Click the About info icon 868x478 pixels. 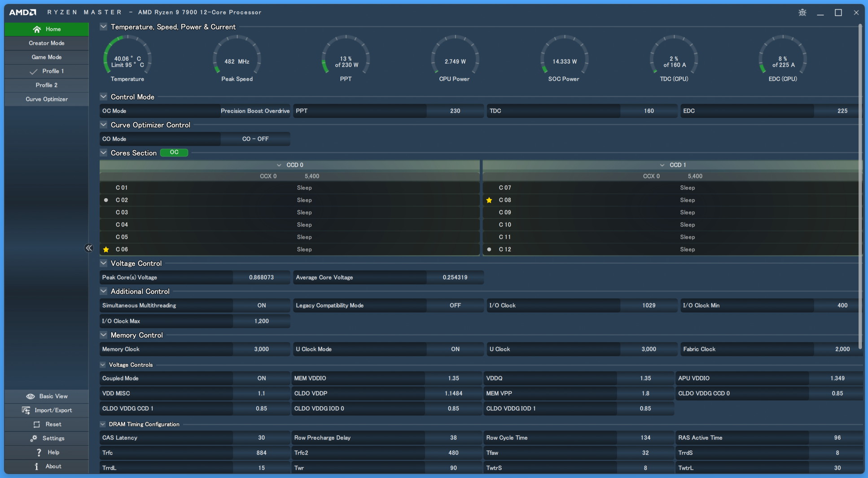(x=36, y=466)
